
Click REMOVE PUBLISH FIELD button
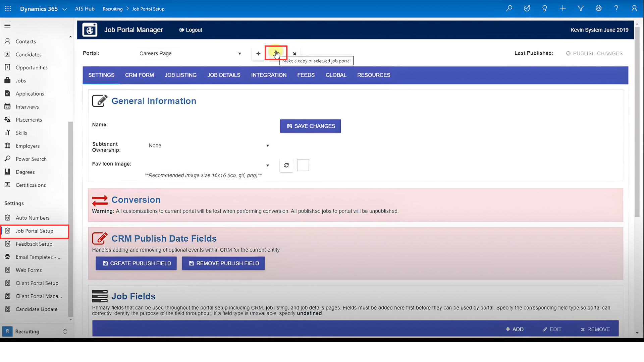coord(223,263)
